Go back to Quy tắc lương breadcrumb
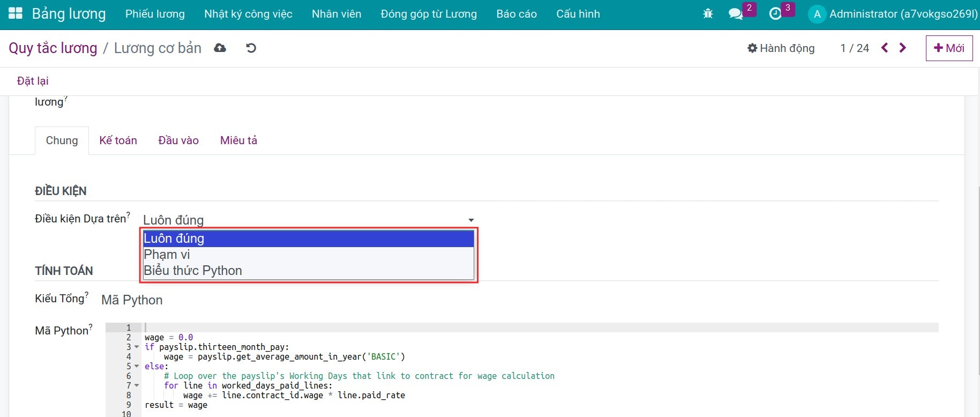980x417 pixels. point(53,48)
